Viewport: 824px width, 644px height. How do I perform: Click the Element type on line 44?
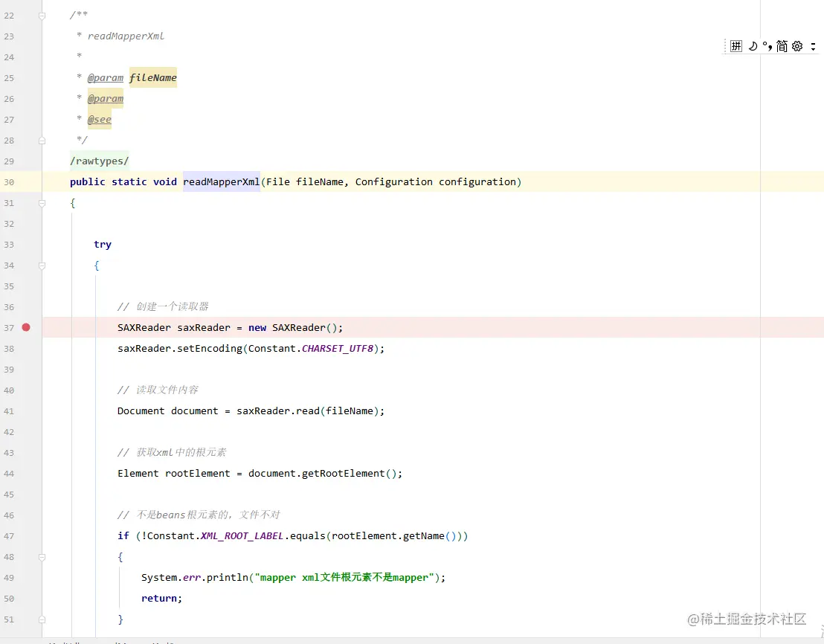[x=138, y=473]
